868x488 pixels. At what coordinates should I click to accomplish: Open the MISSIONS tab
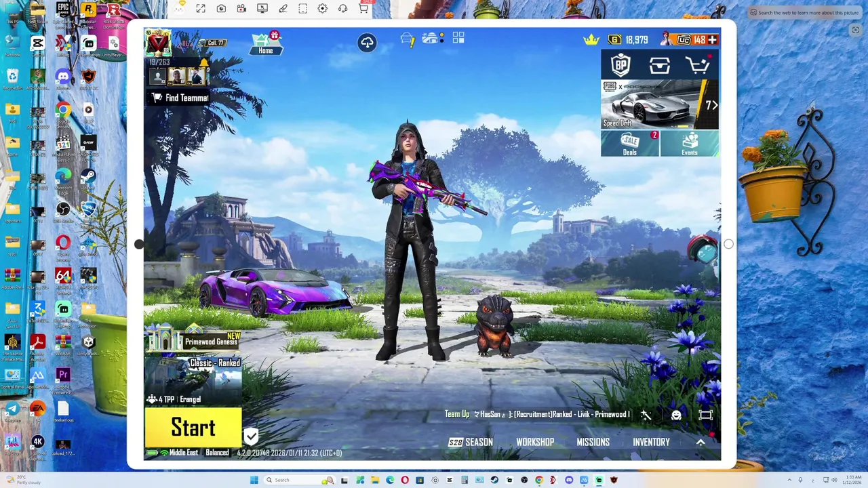pos(593,442)
